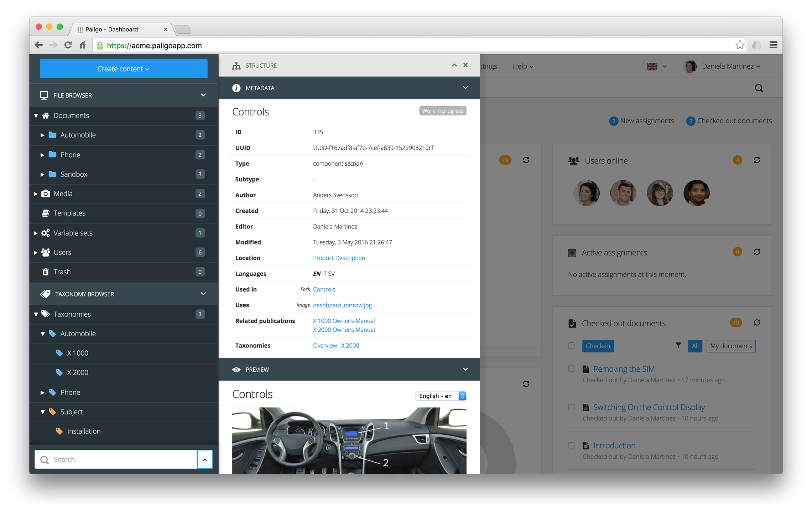
Task: Toggle the All filter button
Action: pos(695,346)
